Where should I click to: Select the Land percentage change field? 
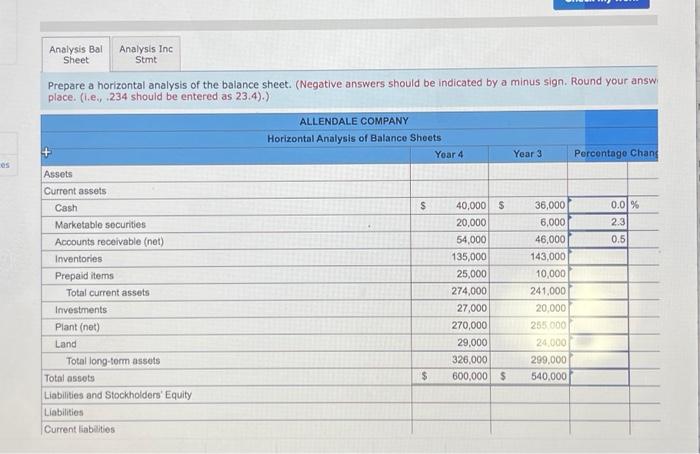(x=599, y=342)
